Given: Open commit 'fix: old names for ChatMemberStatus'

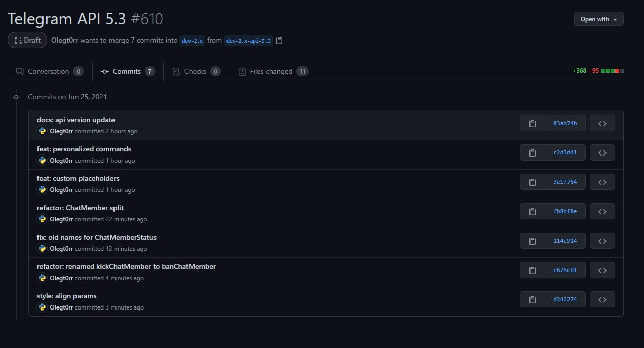Looking at the screenshot, I should pyautogui.click(x=97, y=238).
